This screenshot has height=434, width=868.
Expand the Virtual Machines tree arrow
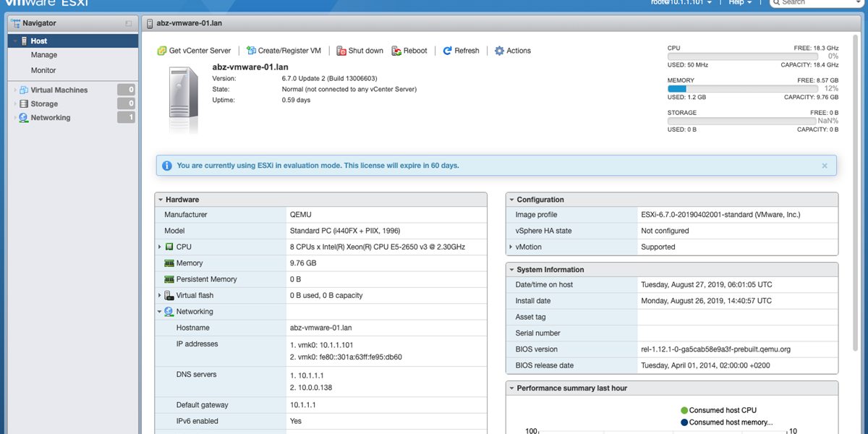point(14,90)
